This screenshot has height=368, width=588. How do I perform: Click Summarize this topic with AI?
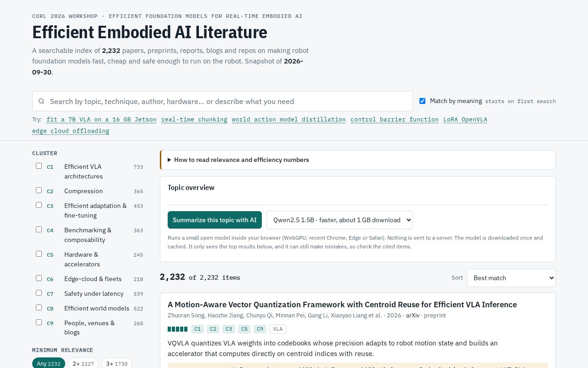click(215, 220)
